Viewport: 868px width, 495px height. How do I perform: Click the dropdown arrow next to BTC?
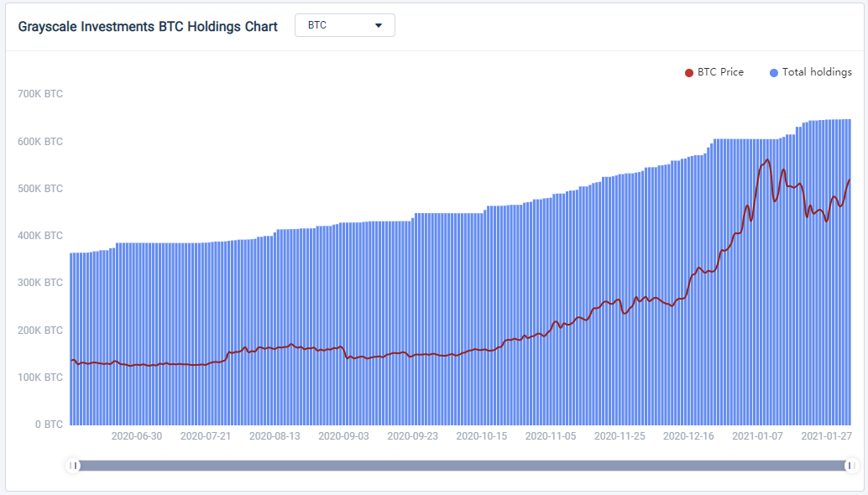point(379,25)
